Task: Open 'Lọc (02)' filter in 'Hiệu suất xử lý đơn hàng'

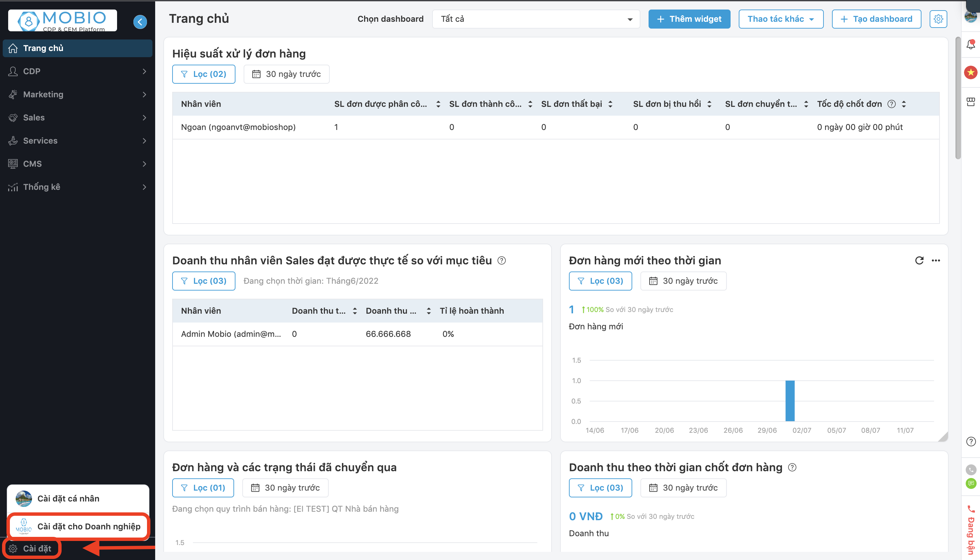Action: point(203,74)
